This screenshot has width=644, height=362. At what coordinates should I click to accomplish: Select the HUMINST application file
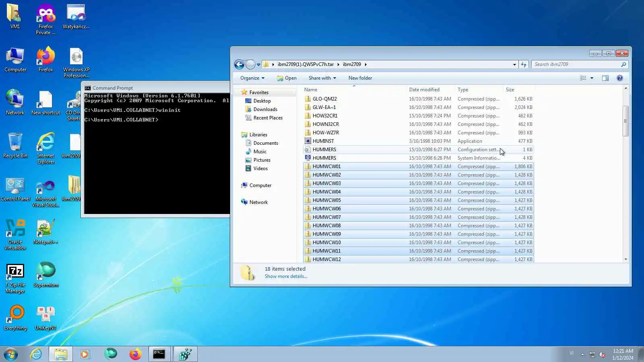(x=419, y=141)
